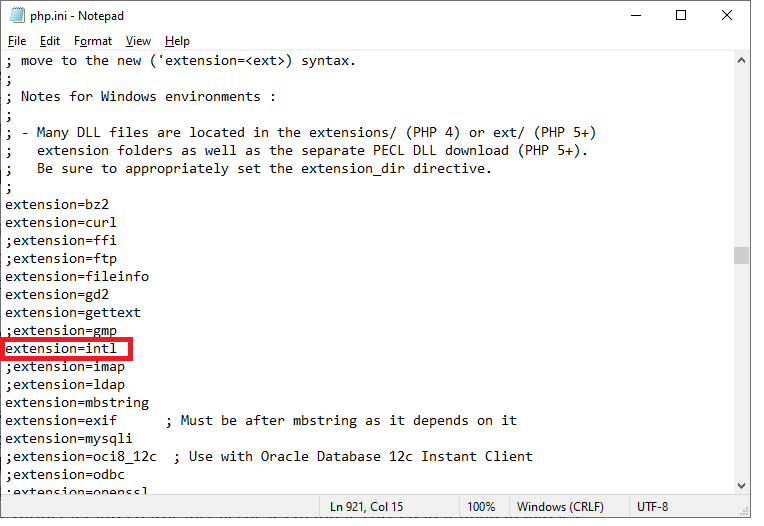Click the 100% zoom status indicator
This screenshot has height=526, width=764.
[x=481, y=507]
